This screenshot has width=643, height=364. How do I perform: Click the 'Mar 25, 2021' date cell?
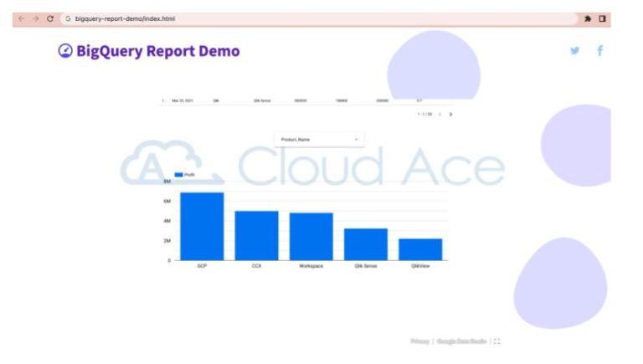183,100
